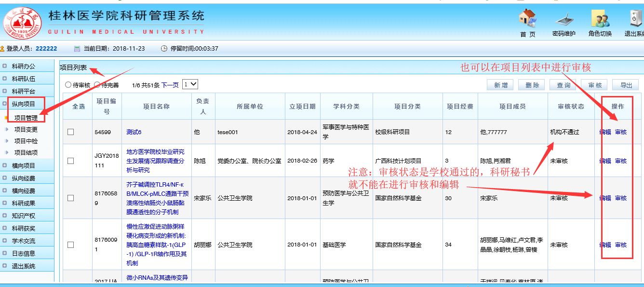The width and height of the screenshot is (644, 287).
Task: Click the 导出 export button
Action: (626, 85)
